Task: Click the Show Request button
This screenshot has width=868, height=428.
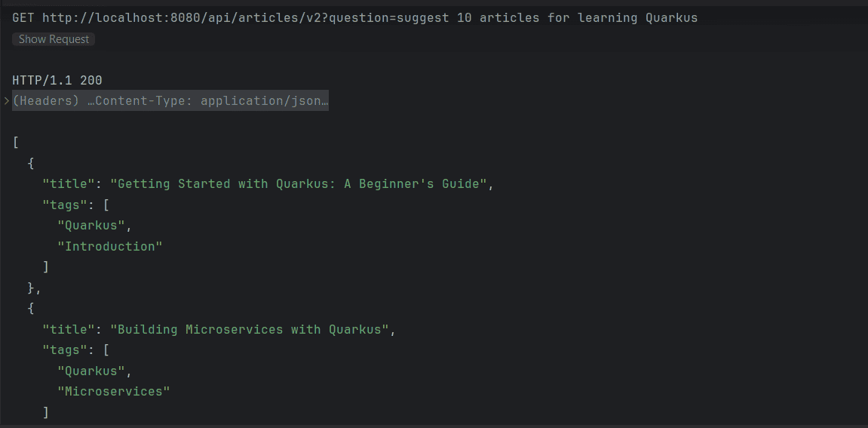Action: (54, 39)
